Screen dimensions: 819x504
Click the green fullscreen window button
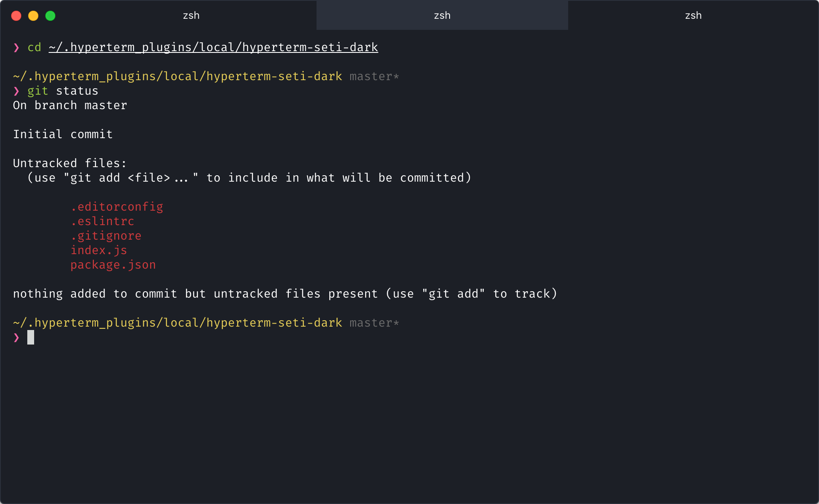[50, 16]
